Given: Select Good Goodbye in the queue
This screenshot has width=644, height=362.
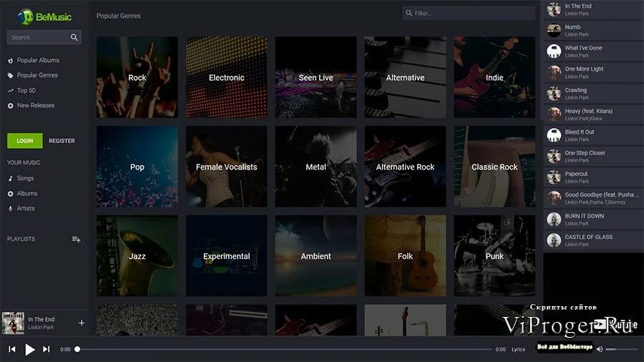Looking at the screenshot, I should 593,198.
